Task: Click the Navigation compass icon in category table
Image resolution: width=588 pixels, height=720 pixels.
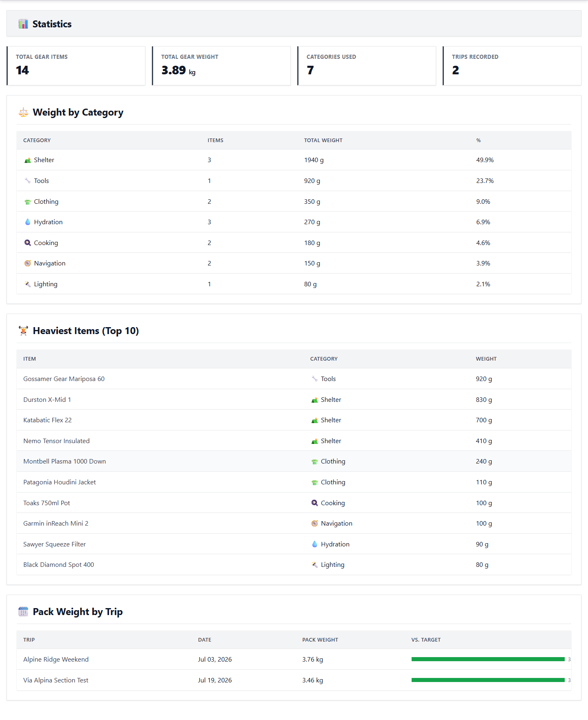Action: point(28,263)
